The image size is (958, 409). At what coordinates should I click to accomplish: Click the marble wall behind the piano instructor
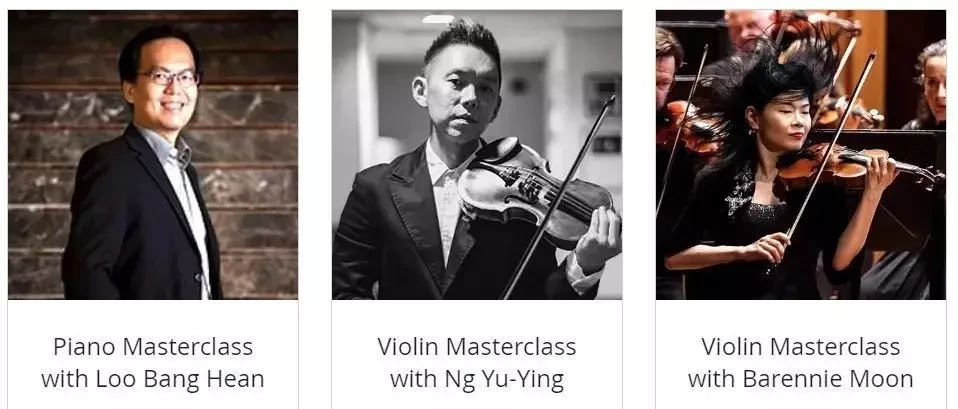pos(257,153)
